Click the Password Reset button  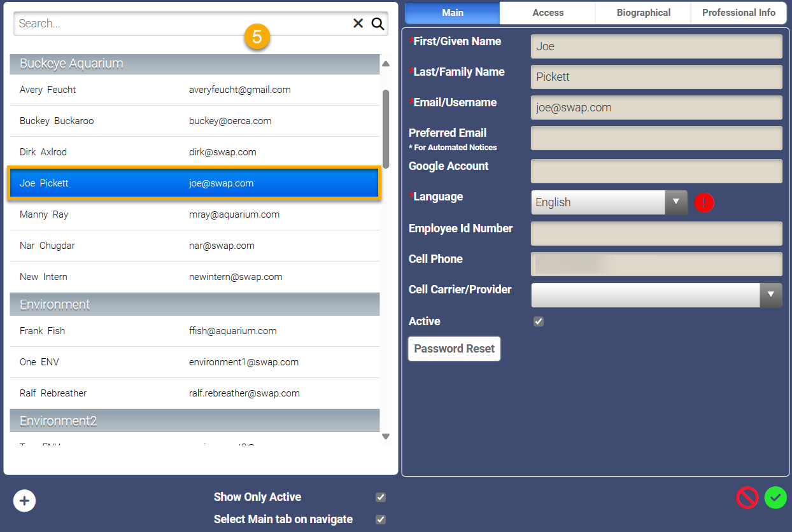[x=455, y=349]
